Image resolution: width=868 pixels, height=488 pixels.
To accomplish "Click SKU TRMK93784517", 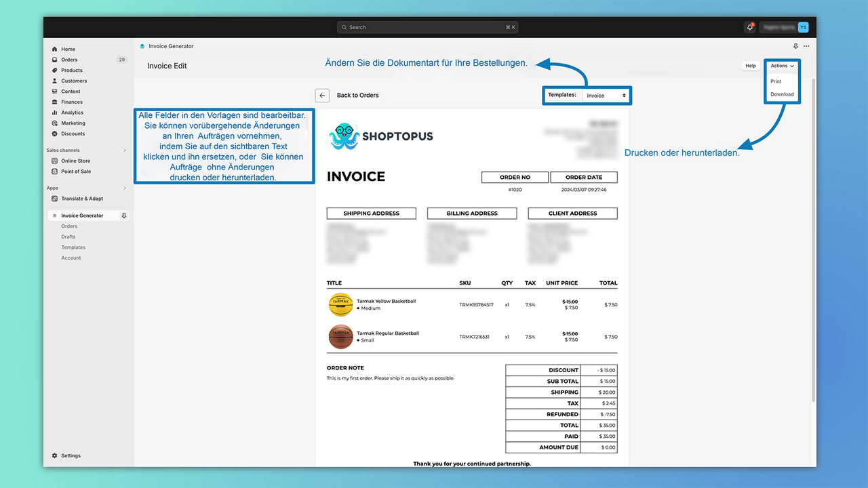I will coord(477,305).
